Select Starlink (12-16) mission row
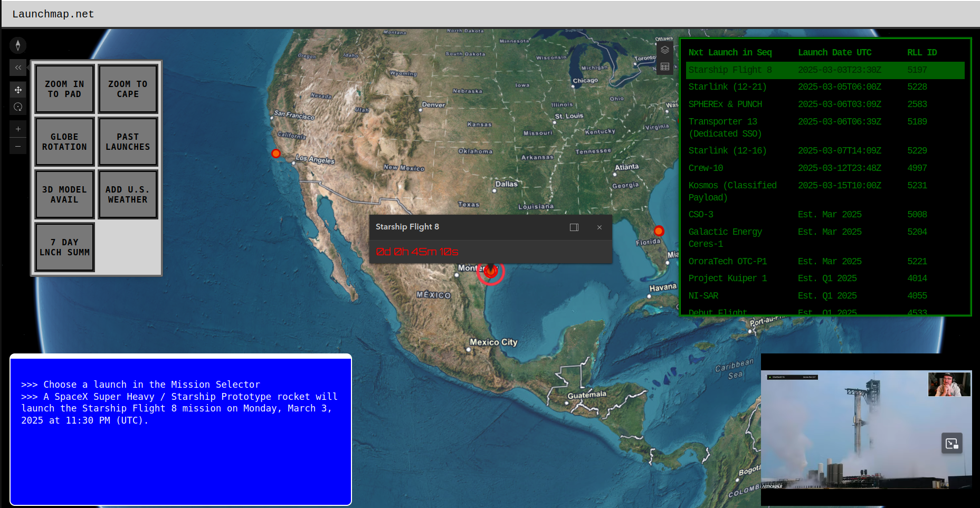This screenshot has height=508, width=980. (x=825, y=151)
